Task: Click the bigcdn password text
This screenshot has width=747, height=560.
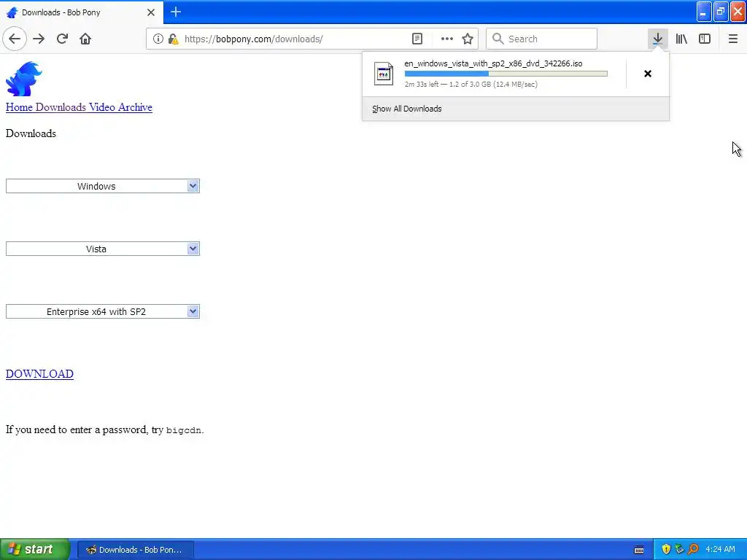Action: [x=183, y=430]
